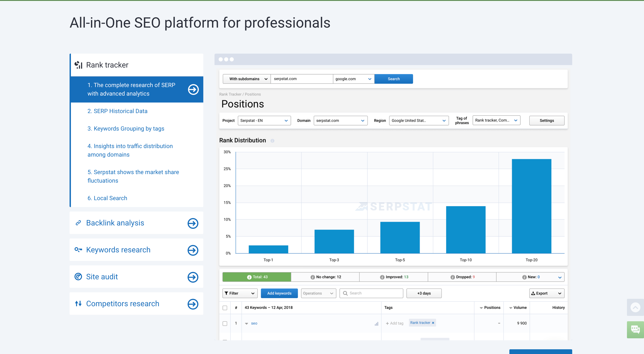
Task: Click arrow icon on SERP research item
Action: tap(193, 90)
